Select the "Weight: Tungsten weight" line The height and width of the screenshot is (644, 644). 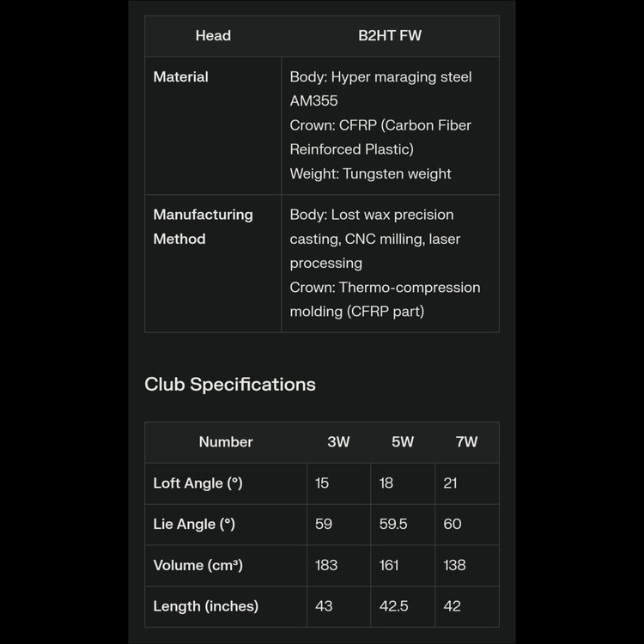[370, 173]
